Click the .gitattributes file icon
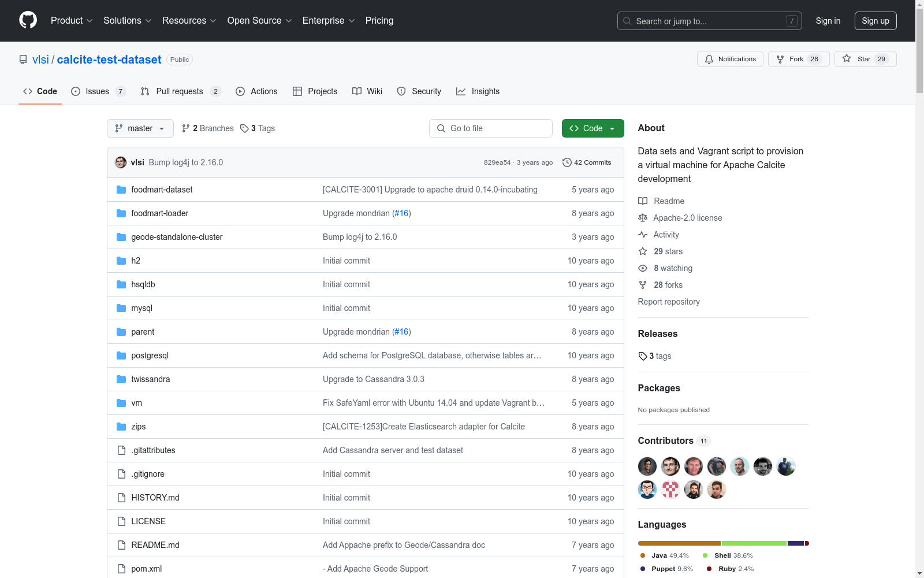The image size is (924, 578). point(121,450)
